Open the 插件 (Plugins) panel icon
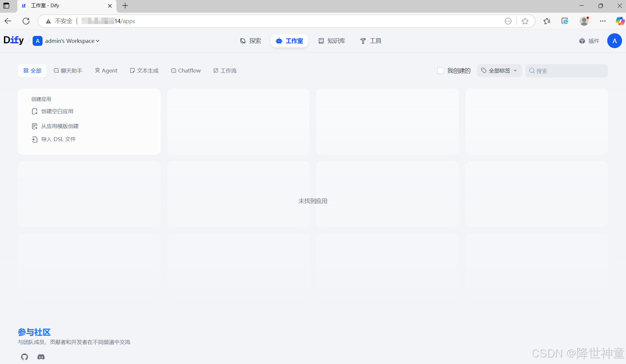The image size is (626, 364). (582, 41)
